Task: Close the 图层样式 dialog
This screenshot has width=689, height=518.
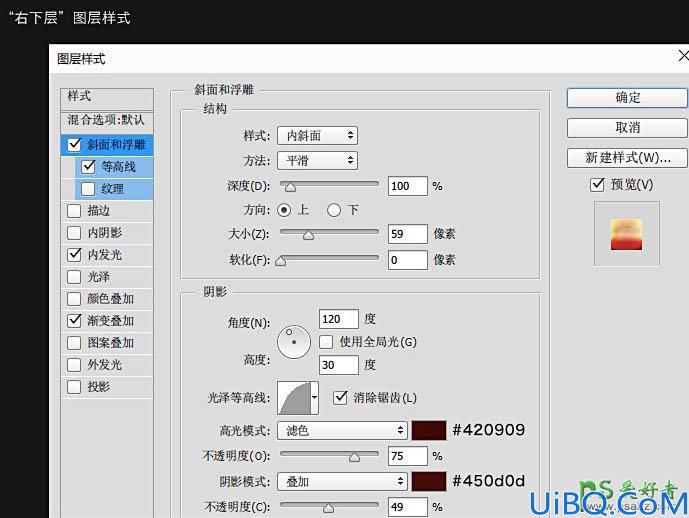Action: coord(684,56)
